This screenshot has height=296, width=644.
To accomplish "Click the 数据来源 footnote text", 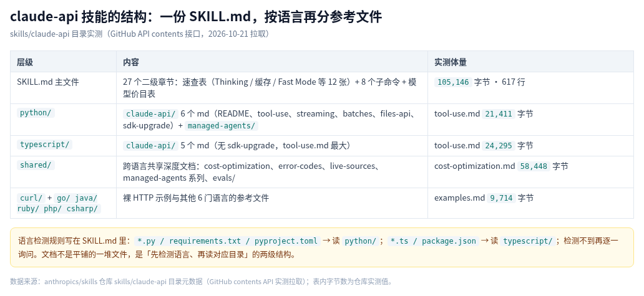I will pos(202,282).
